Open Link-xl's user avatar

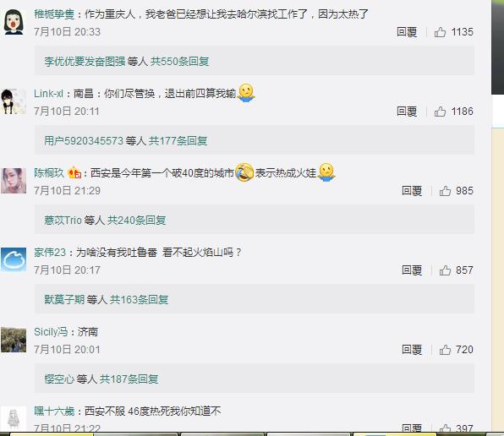pos(14,101)
